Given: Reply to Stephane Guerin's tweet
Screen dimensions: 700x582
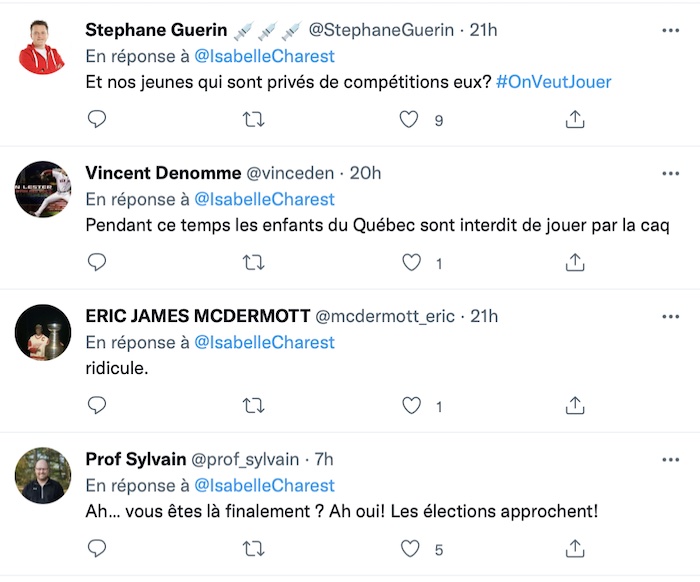Looking at the screenshot, I should tap(97, 120).
